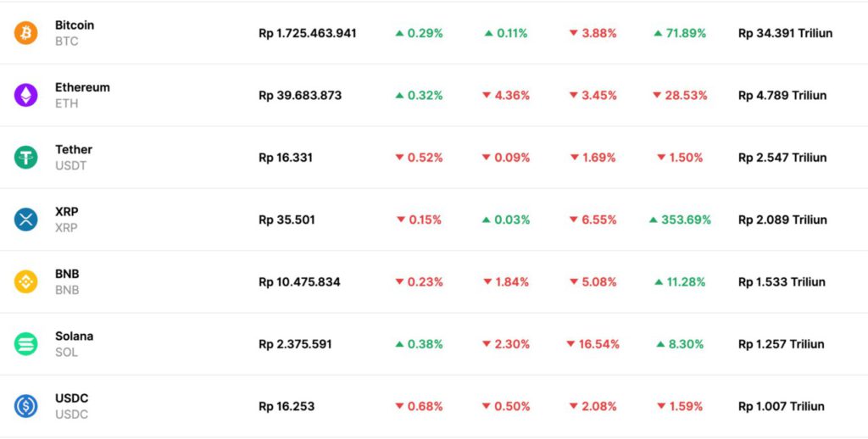
Task: Click Bitcoin market cap Rp 34.391 Triliun
Action: pyautogui.click(x=785, y=34)
